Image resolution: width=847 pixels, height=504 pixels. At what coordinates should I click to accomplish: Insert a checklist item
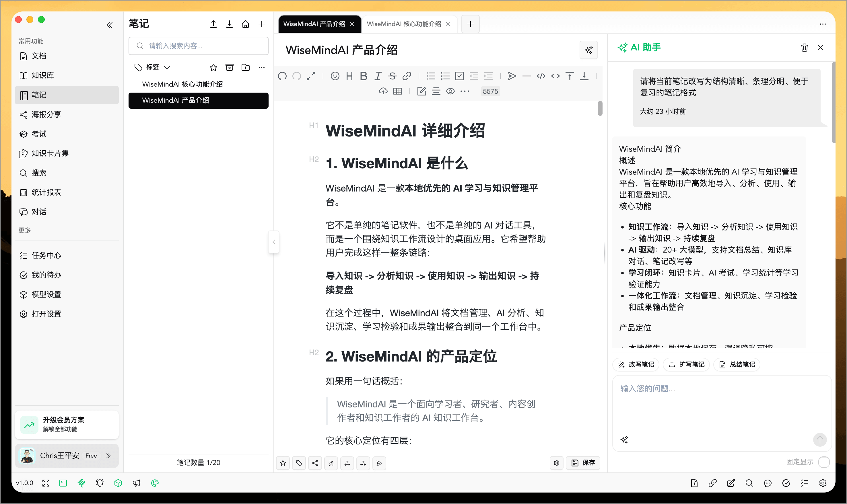pyautogui.click(x=460, y=76)
